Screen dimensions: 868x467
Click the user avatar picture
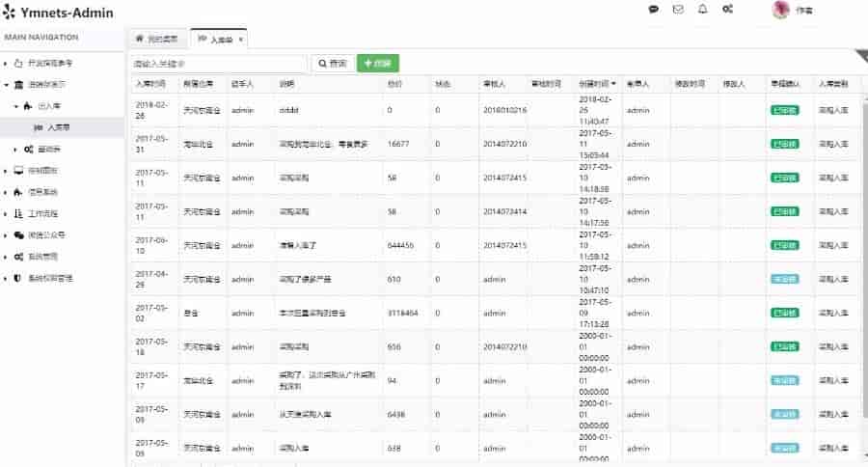coord(780,10)
